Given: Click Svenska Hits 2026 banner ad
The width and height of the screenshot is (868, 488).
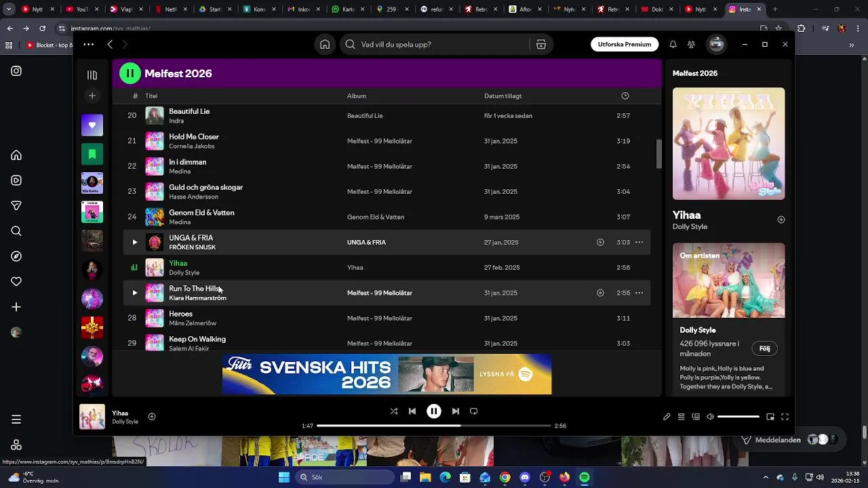Looking at the screenshot, I should point(387,374).
